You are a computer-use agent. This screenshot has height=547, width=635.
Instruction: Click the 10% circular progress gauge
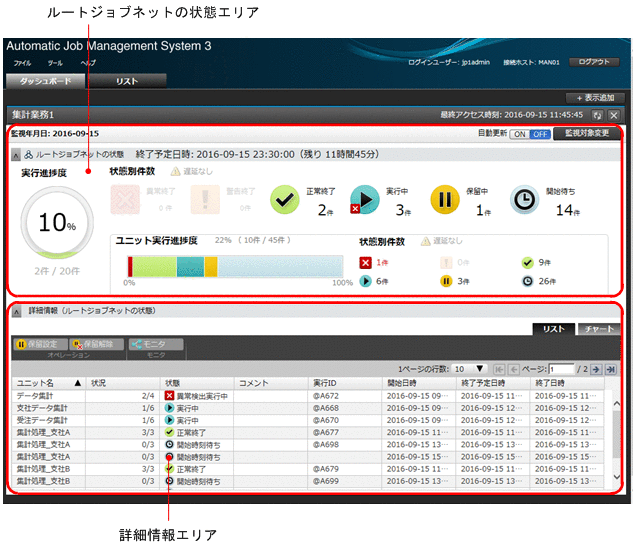click(57, 222)
